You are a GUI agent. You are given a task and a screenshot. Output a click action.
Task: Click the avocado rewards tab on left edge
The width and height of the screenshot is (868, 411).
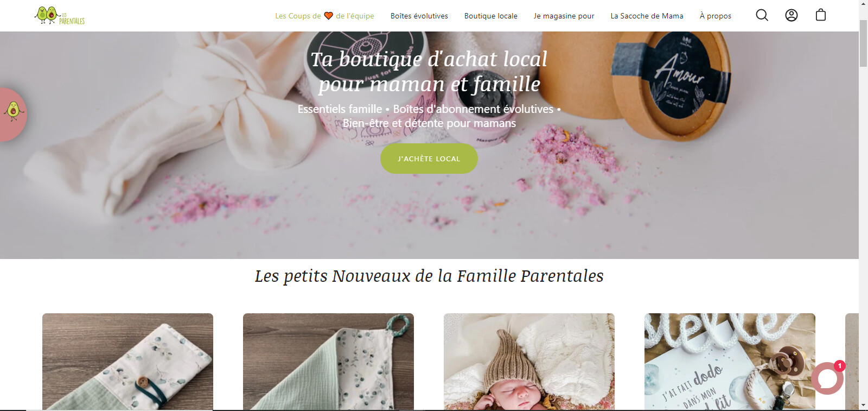pyautogui.click(x=12, y=115)
